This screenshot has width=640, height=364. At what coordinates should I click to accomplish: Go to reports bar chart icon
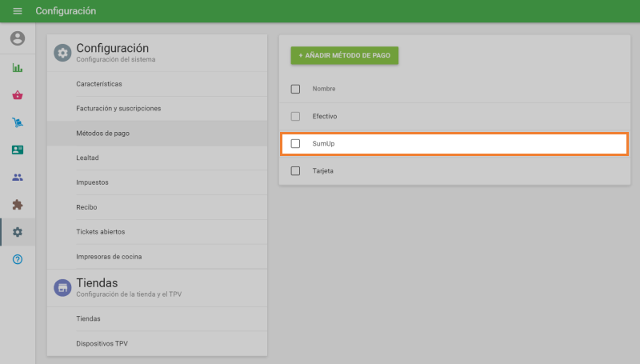pos(18,68)
